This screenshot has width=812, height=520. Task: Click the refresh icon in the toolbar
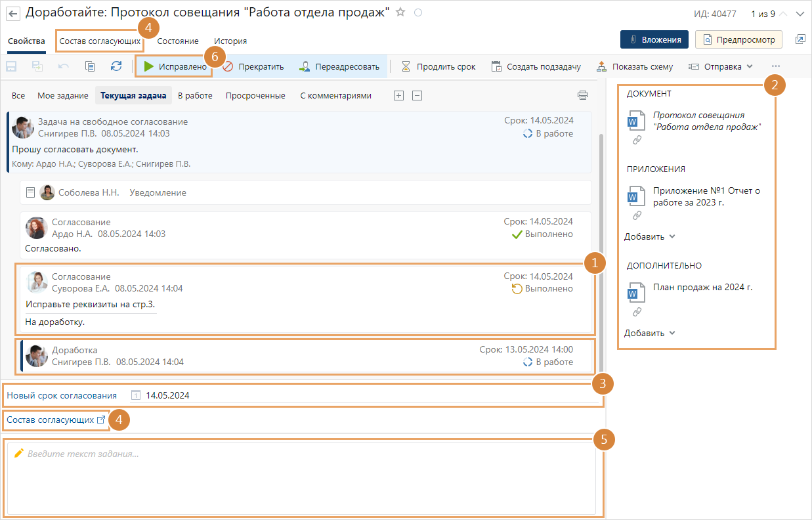point(116,66)
